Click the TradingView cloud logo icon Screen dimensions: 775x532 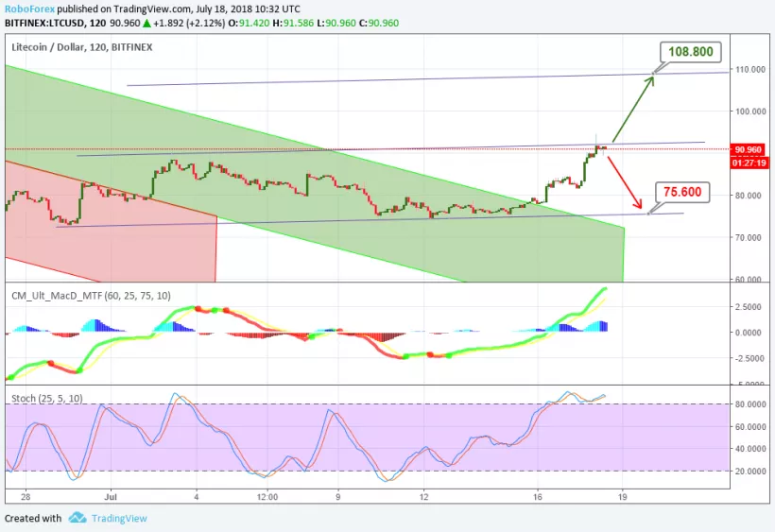tap(77, 518)
